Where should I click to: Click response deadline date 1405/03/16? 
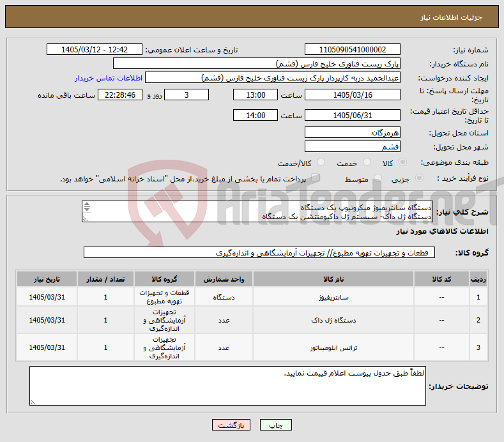[352, 95]
